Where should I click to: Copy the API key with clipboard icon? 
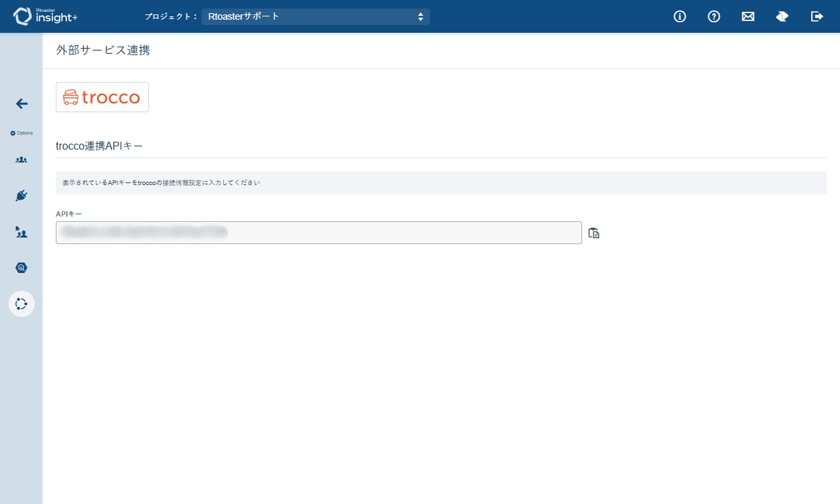[x=594, y=233]
